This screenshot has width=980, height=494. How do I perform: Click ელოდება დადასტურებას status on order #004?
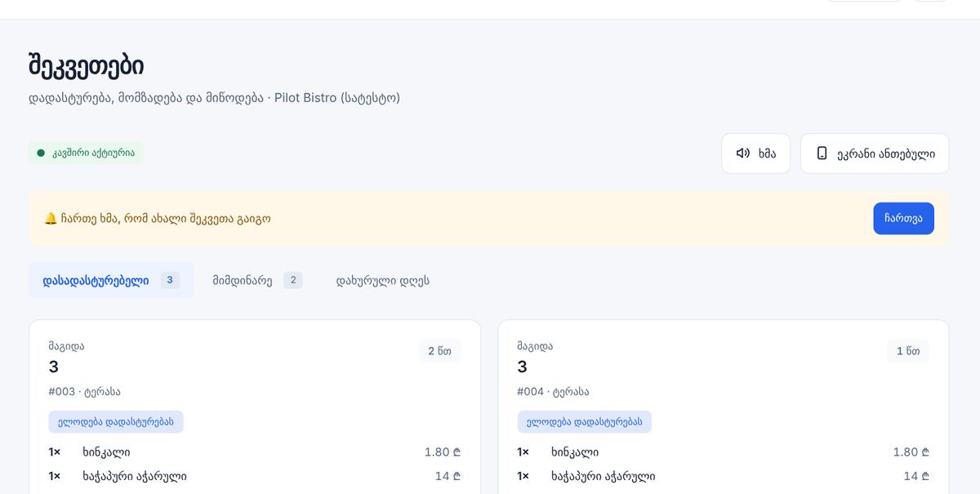(585, 422)
